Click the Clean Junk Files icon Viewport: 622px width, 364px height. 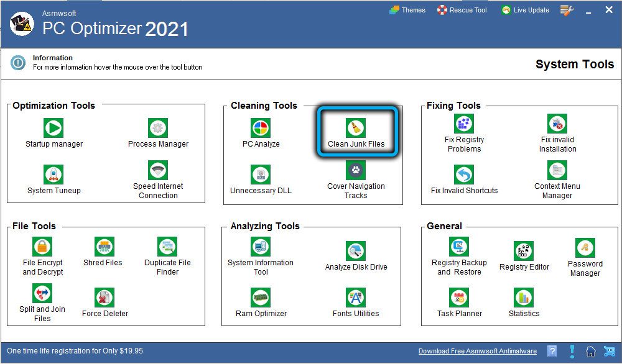356,129
